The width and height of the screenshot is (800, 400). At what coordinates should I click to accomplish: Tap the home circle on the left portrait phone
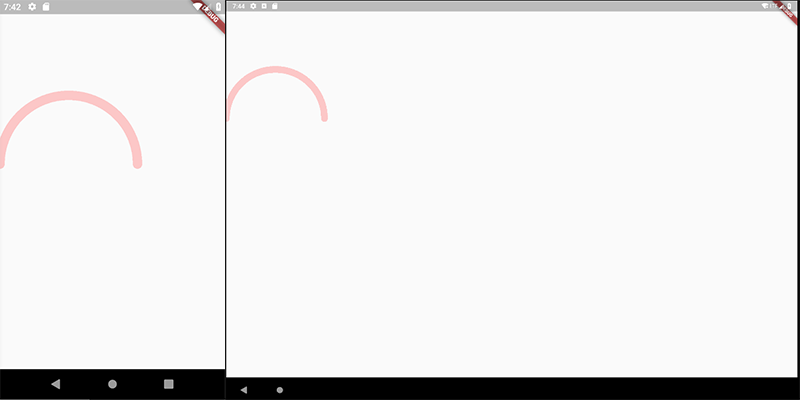pos(113,384)
